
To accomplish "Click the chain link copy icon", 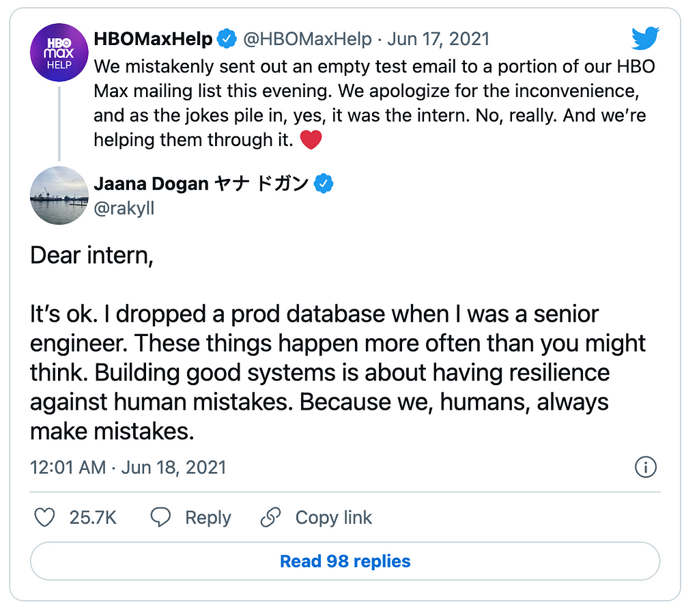I will [270, 518].
